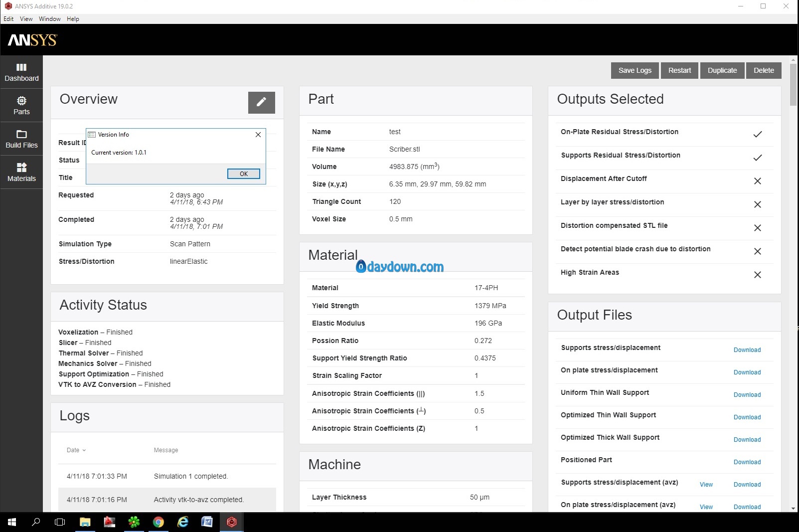Image resolution: width=799 pixels, height=532 pixels.
Task: Sort logs by the Date column arrow
Action: point(84,450)
